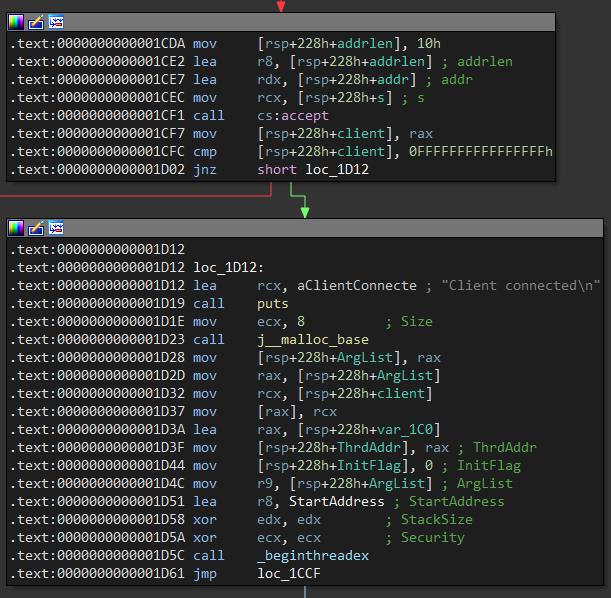Click the color picker icon in the top block header
Screen dimensions: 611x598
[x=16, y=22]
